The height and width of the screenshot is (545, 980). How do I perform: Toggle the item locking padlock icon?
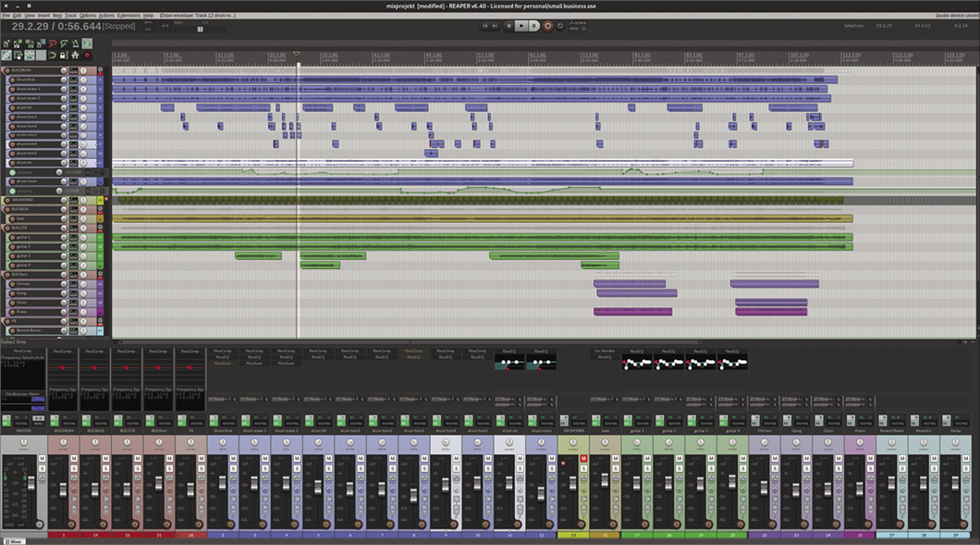(64, 56)
